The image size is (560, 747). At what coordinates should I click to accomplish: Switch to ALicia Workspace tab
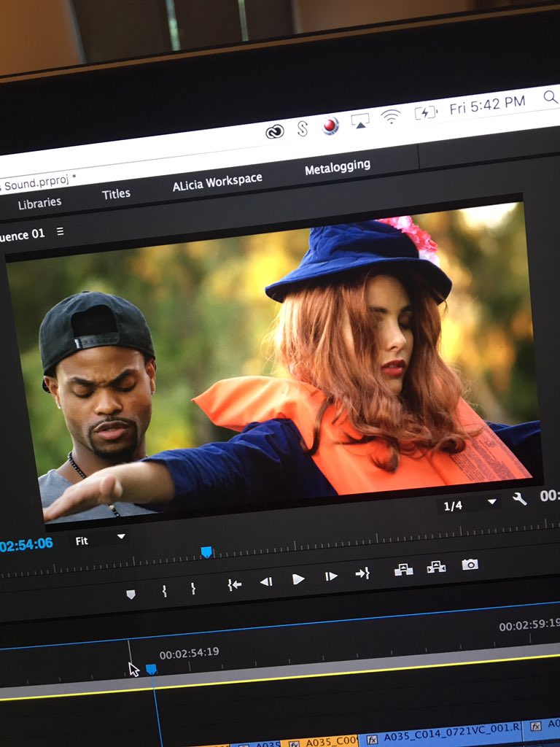217,182
